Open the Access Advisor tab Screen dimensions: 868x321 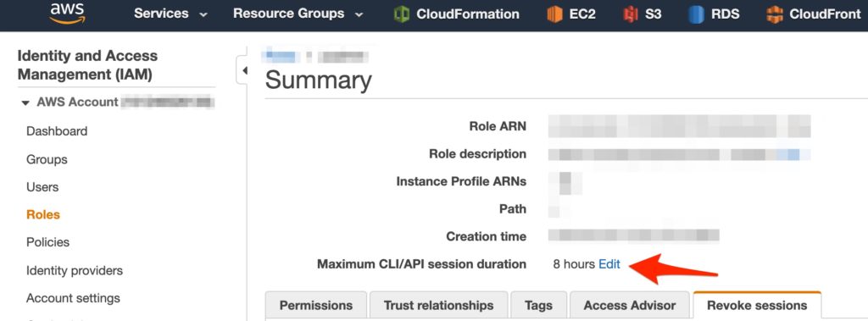pos(630,306)
